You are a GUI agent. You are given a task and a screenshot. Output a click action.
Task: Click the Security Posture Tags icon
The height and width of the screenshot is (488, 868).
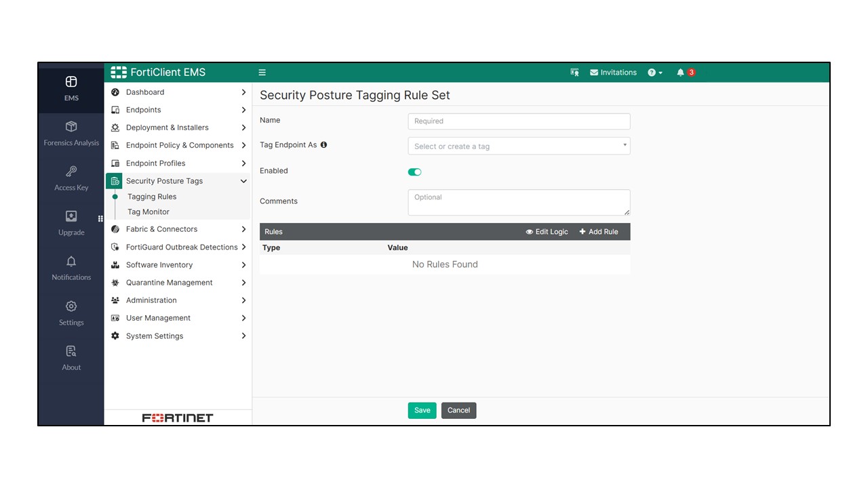pyautogui.click(x=115, y=181)
